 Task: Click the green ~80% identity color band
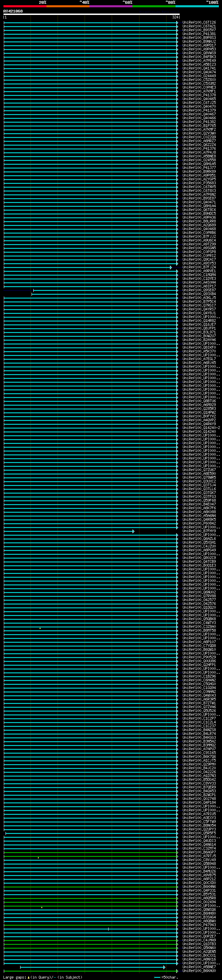coord(154,6)
